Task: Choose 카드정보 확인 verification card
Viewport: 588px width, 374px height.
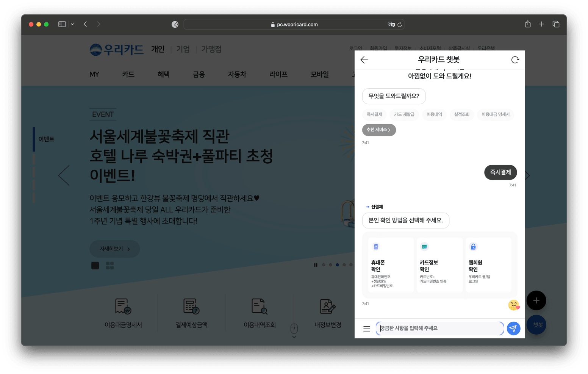Action: (439, 265)
